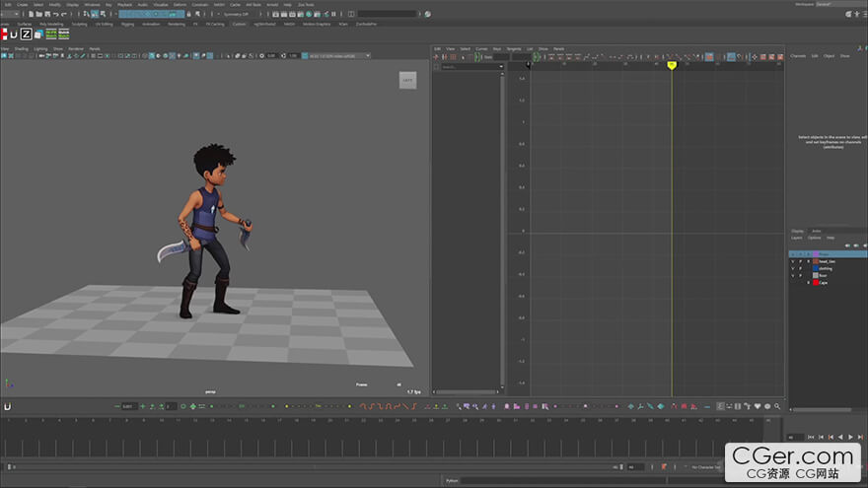Toggle the P playback box of floor layer
Viewport: 868px width, 488px height.
pyautogui.click(x=800, y=275)
